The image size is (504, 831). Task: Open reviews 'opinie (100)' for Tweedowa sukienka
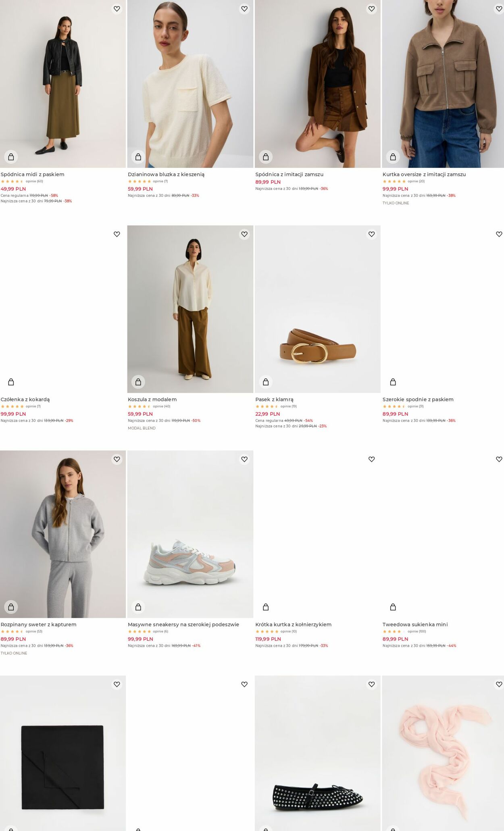click(417, 631)
